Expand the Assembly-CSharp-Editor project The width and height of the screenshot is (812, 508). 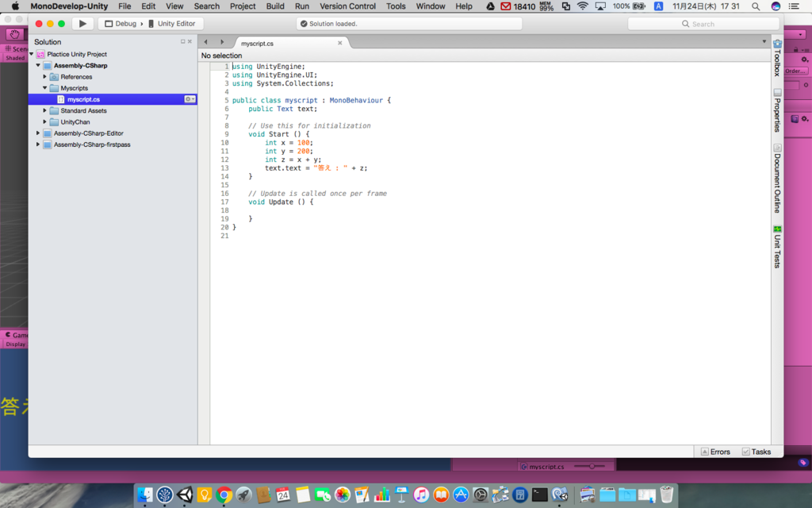[38, 133]
